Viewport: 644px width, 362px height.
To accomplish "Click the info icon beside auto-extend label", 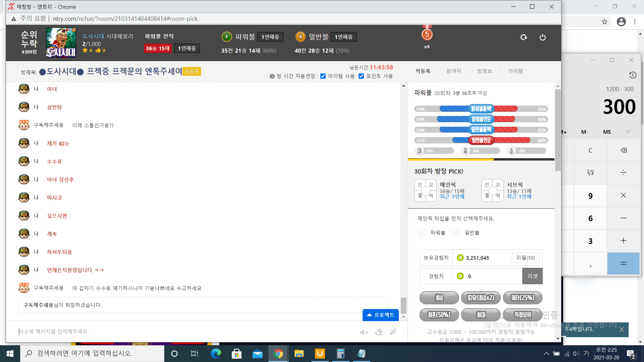I will [272, 76].
